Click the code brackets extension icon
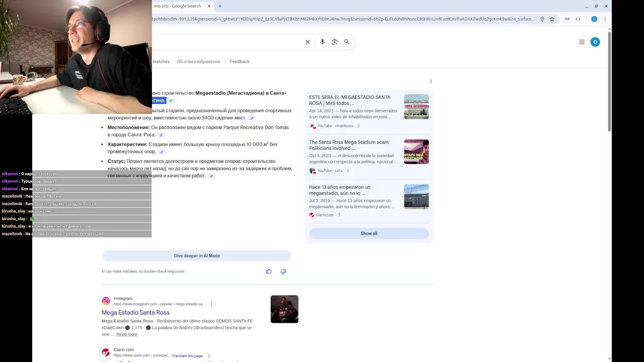The height and width of the screenshot is (362, 644). pos(578,19)
